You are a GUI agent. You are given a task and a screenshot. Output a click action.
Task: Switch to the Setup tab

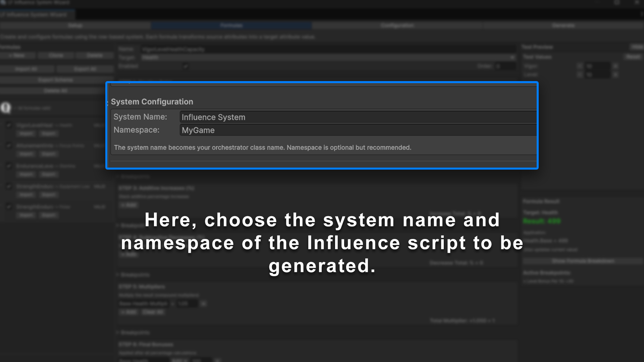tap(75, 25)
